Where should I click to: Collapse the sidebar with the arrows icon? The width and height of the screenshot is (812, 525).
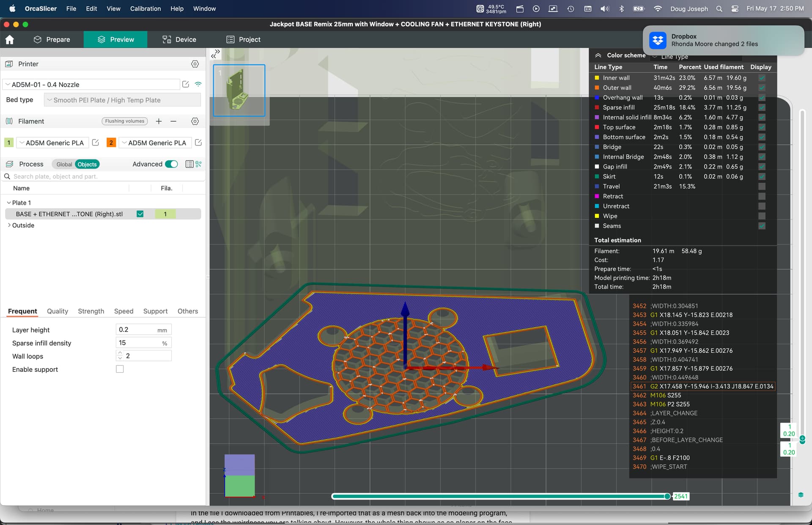[x=216, y=53]
